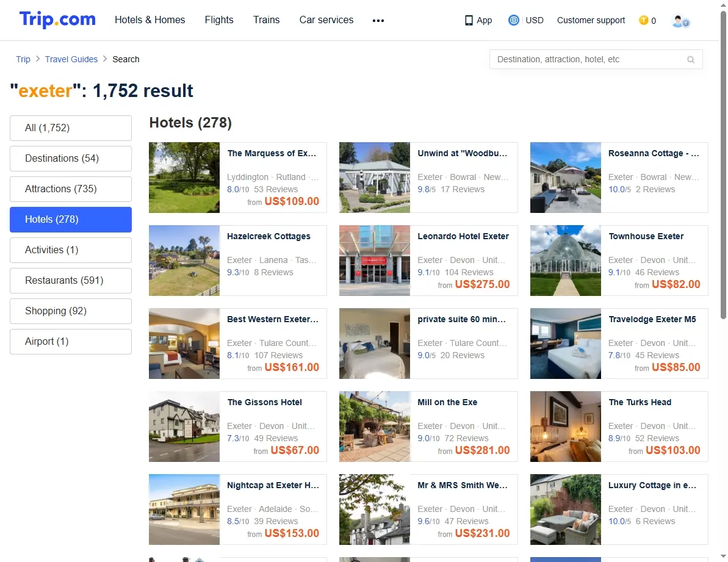This screenshot has width=728, height=562.
Task: Open private suite 60 min photo
Action: [374, 344]
